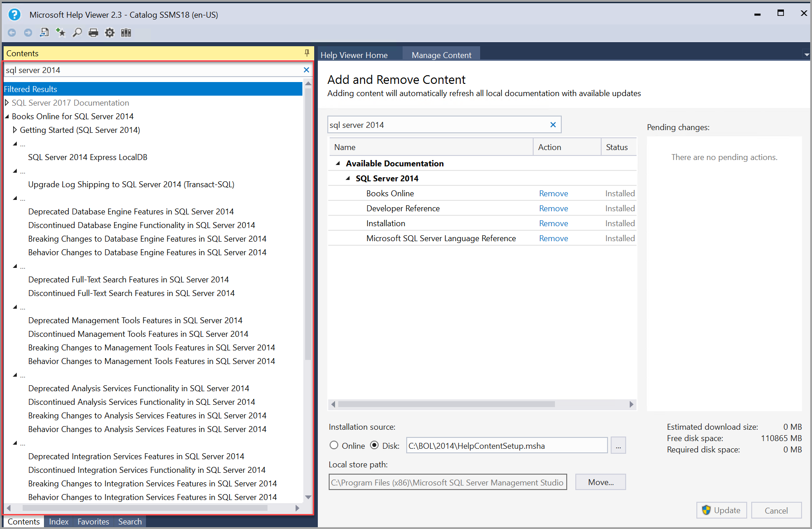
Task: Select the Sync with Table of Contents icon
Action: (x=44, y=32)
